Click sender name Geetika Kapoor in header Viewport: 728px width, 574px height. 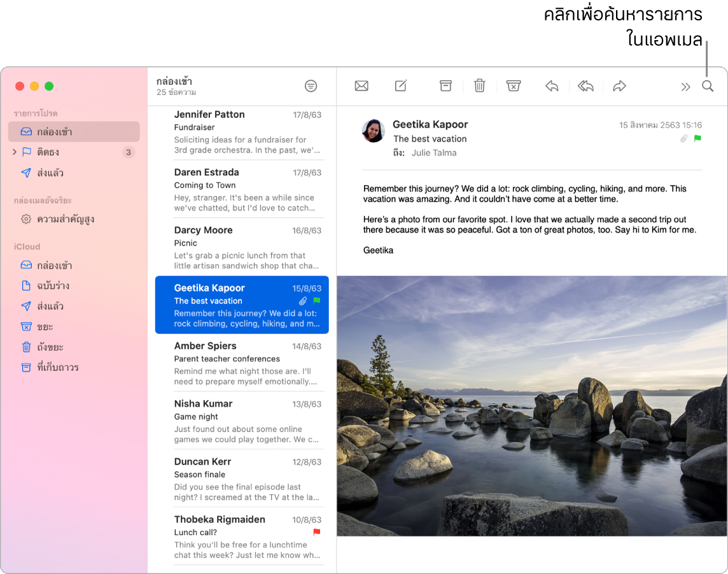pyautogui.click(x=430, y=125)
